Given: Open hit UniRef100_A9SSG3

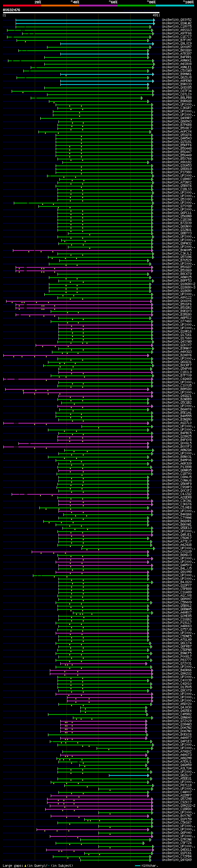Looking at the screenshot, I should (177, 30).
